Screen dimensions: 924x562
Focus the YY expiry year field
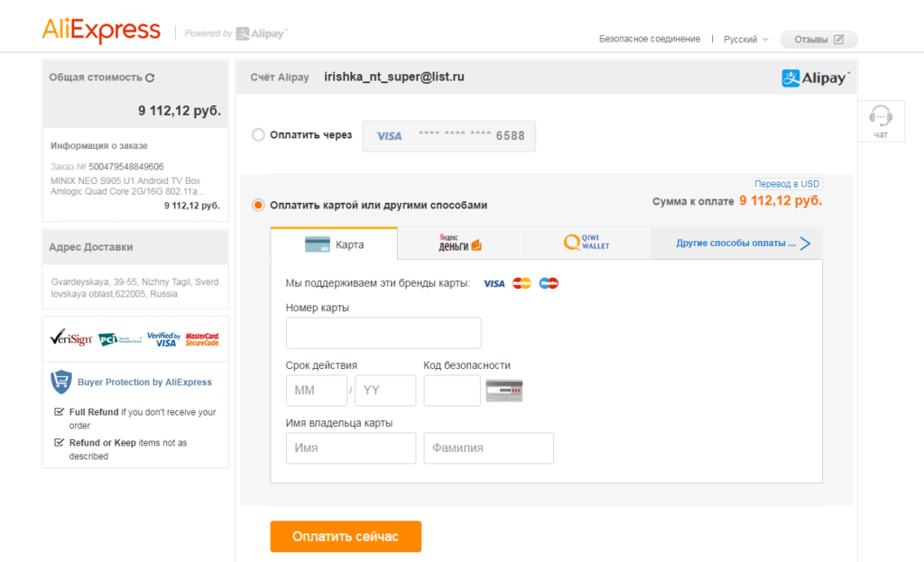point(385,391)
